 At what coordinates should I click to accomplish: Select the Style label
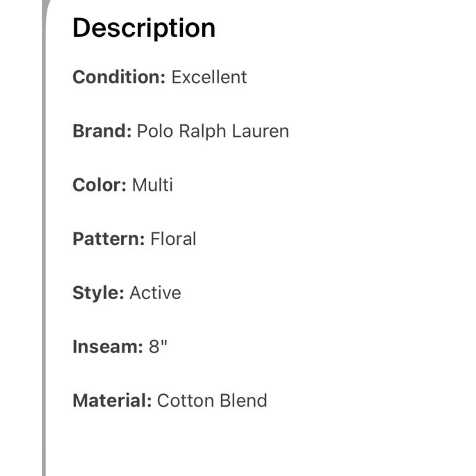pos(98,293)
